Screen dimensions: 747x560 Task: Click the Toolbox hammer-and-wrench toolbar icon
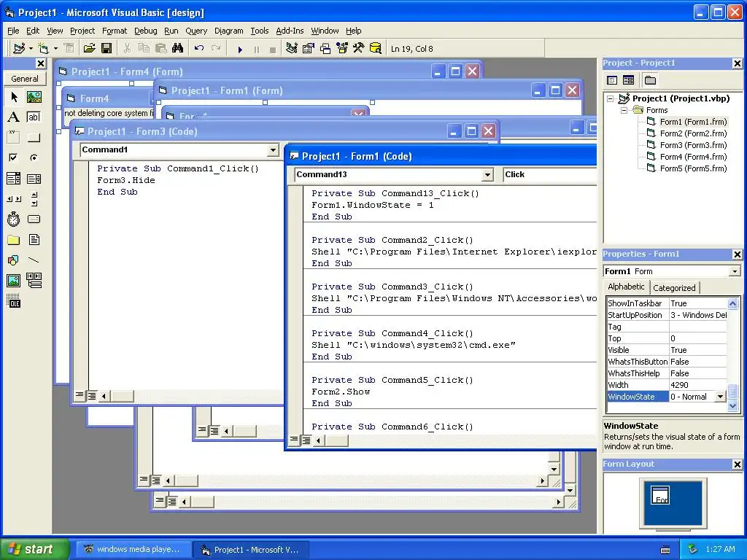click(358, 49)
